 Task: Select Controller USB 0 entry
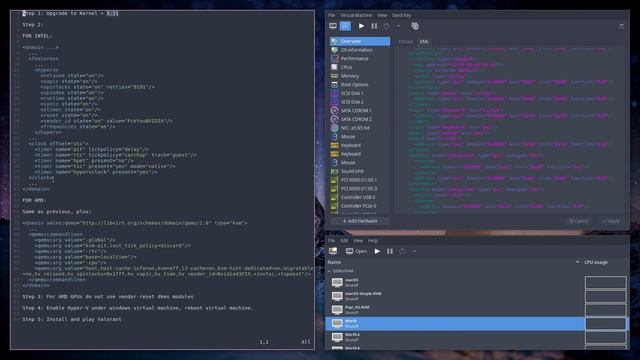pos(360,197)
